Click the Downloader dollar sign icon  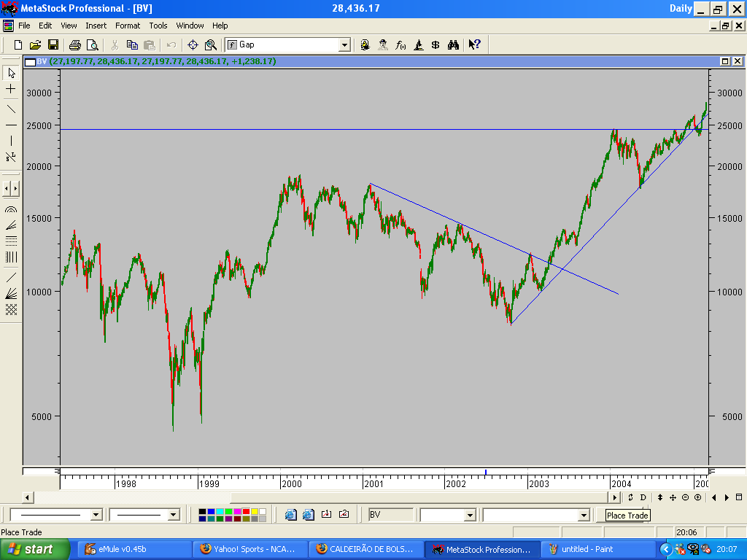point(435,44)
